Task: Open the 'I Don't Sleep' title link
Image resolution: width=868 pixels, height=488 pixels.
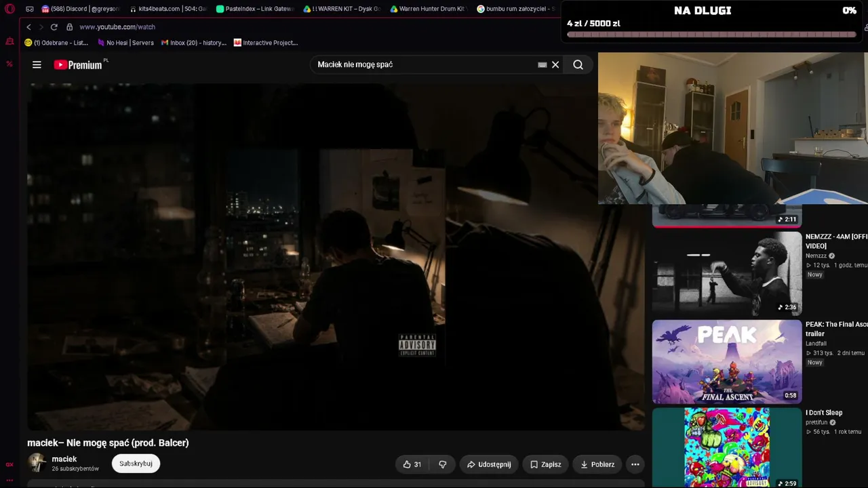Action: tap(824, 412)
